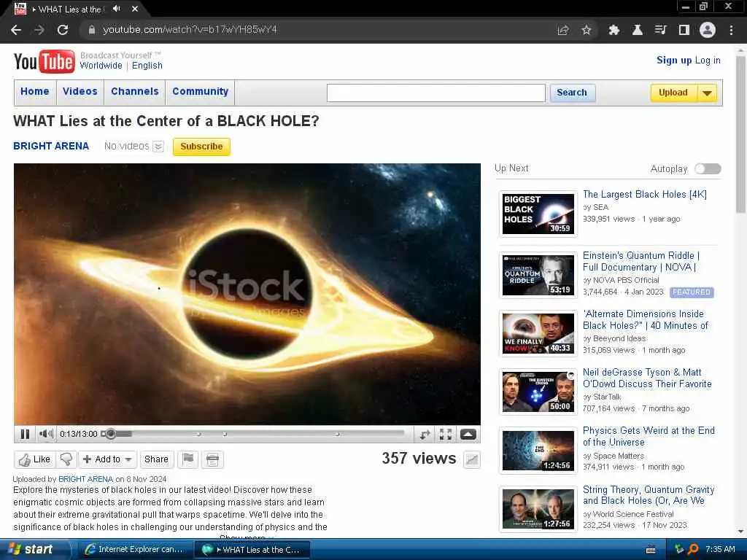
Task: Go back with the browser back arrow
Action: pyautogui.click(x=16, y=30)
